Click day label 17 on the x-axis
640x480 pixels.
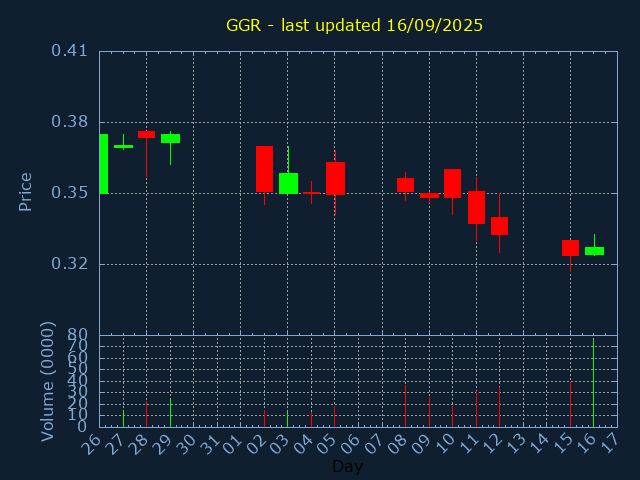(609, 444)
